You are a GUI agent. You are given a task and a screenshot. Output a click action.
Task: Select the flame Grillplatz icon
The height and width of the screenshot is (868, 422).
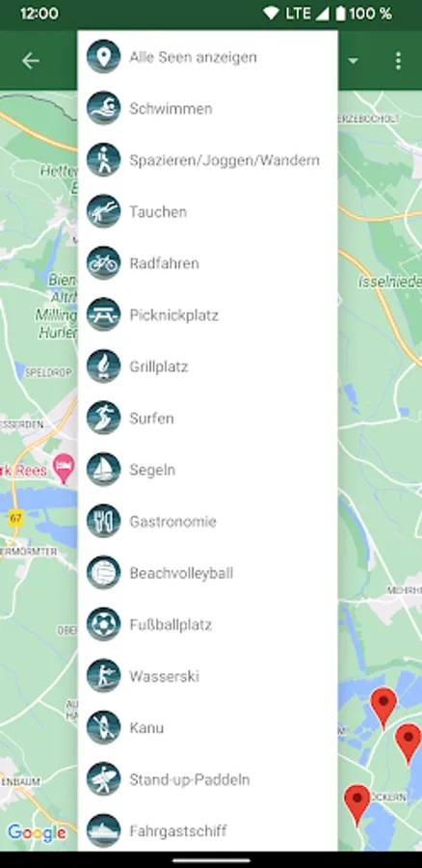click(x=103, y=366)
